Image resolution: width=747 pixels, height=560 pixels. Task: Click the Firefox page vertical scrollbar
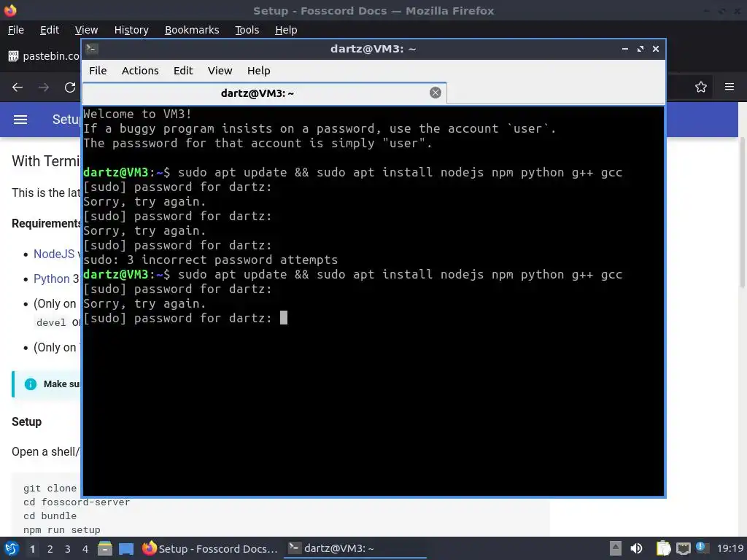point(742,212)
